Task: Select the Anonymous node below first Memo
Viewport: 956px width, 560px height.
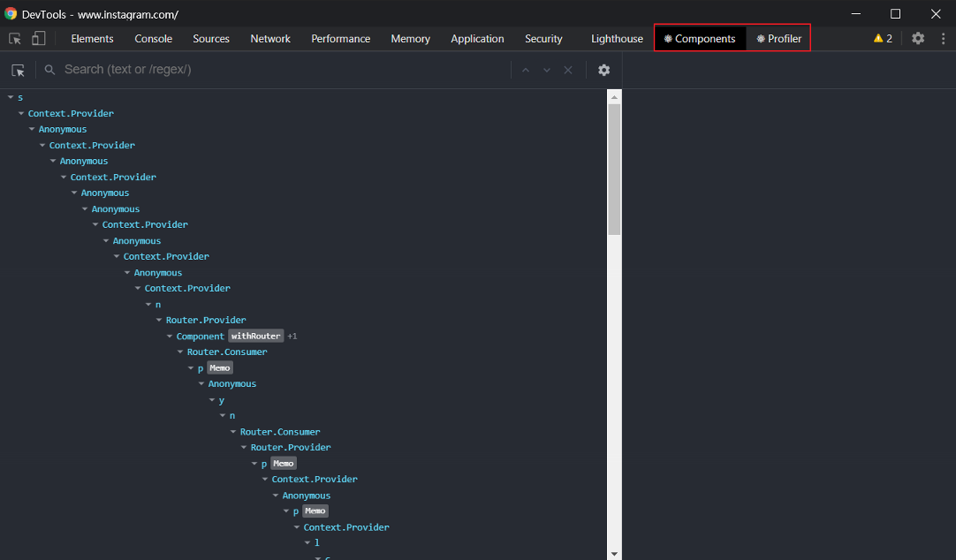Action: 304,384
